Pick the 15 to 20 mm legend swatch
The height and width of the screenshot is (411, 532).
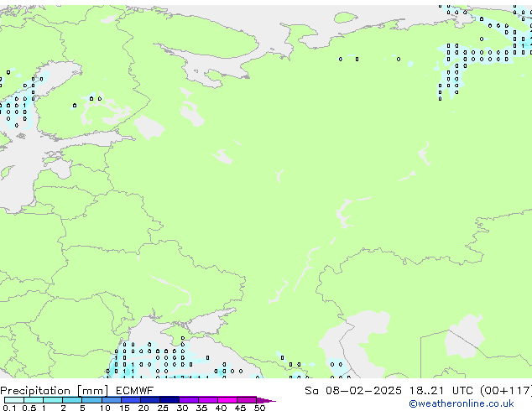131,400
